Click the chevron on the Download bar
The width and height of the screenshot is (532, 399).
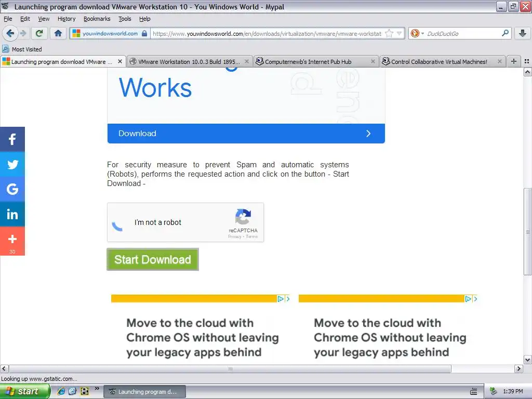pyautogui.click(x=368, y=134)
